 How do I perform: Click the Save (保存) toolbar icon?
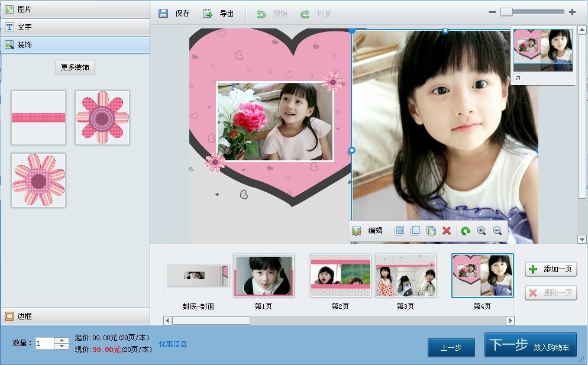pyautogui.click(x=163, y=13)
